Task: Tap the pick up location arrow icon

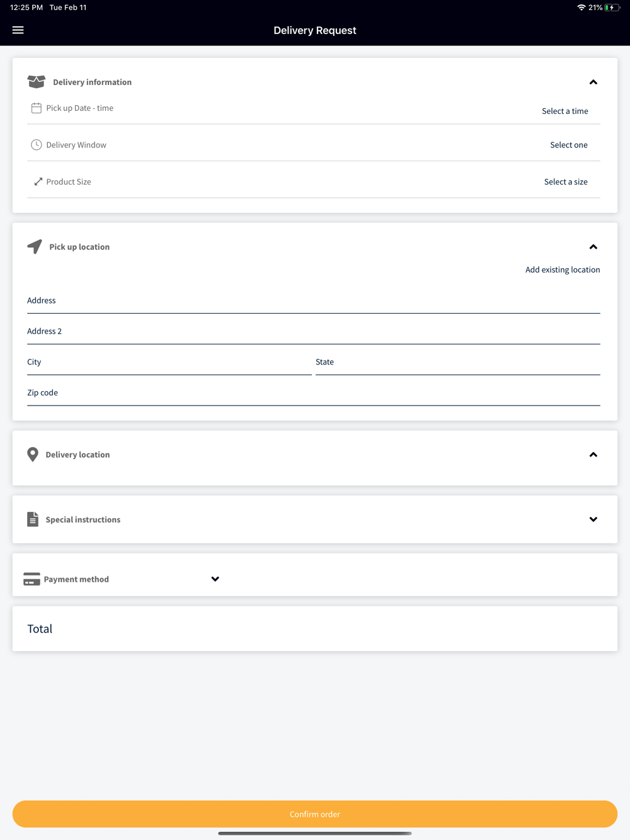Action: coord(35,246)
